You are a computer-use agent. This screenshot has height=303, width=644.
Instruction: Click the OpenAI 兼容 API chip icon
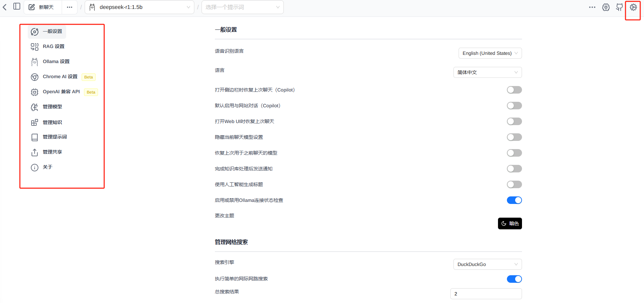pyautogui.click(x=35, y=92)
